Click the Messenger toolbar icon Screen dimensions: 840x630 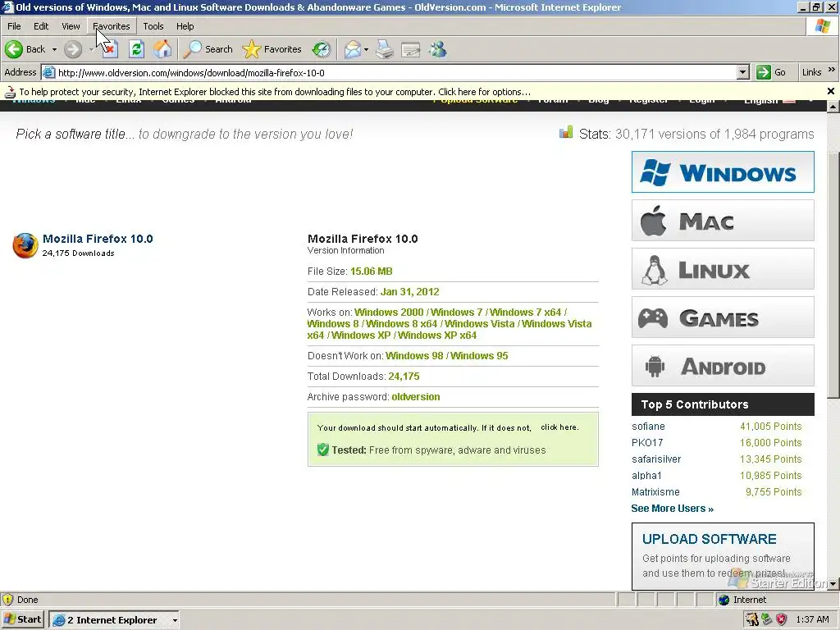[x=438, y=49]
